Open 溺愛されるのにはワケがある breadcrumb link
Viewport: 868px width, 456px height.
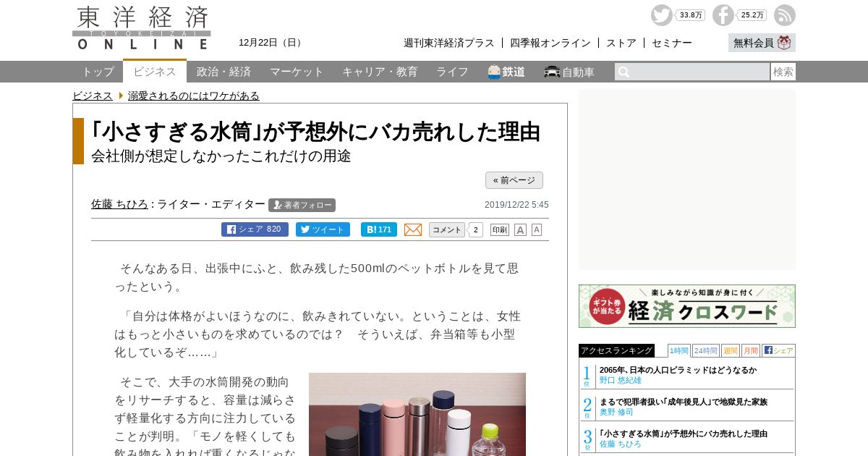[x=194, y=96]
